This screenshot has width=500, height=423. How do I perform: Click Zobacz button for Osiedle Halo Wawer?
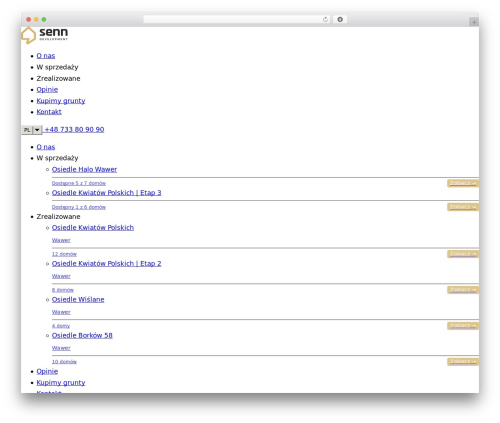463,183
